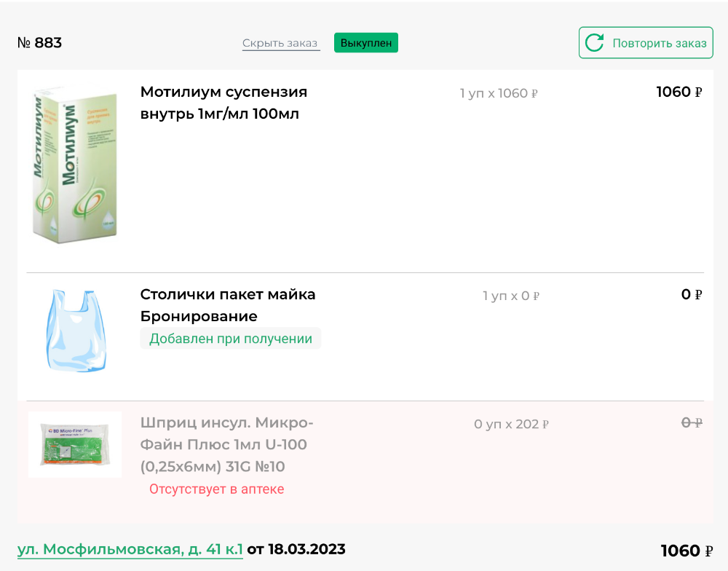This screenshot has width=728, height=571.
Task: Open the BD Micro-Fine syringe image
Action: pyautogui.click(x=75, y=445)
